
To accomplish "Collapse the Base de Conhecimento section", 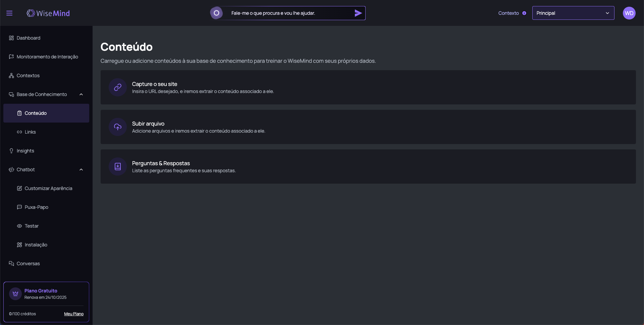I will click(x=81, y=94).
